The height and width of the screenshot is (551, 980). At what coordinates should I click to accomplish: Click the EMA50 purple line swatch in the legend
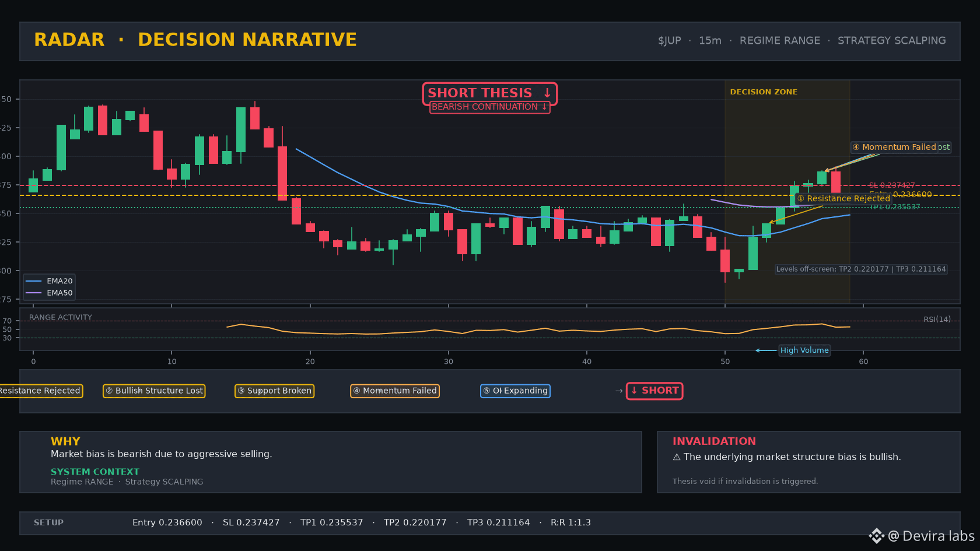tap(34, 293)
